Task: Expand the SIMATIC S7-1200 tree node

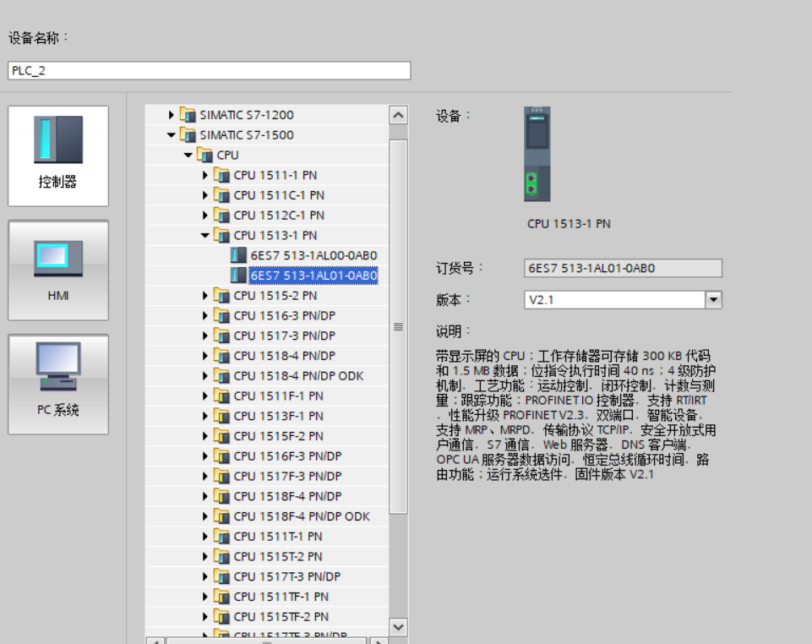Action: (x=171, y=115)
